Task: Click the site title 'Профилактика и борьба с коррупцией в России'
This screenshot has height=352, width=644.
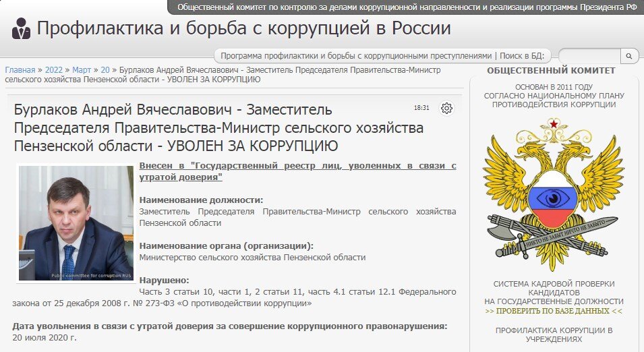Action: point(244,28)
